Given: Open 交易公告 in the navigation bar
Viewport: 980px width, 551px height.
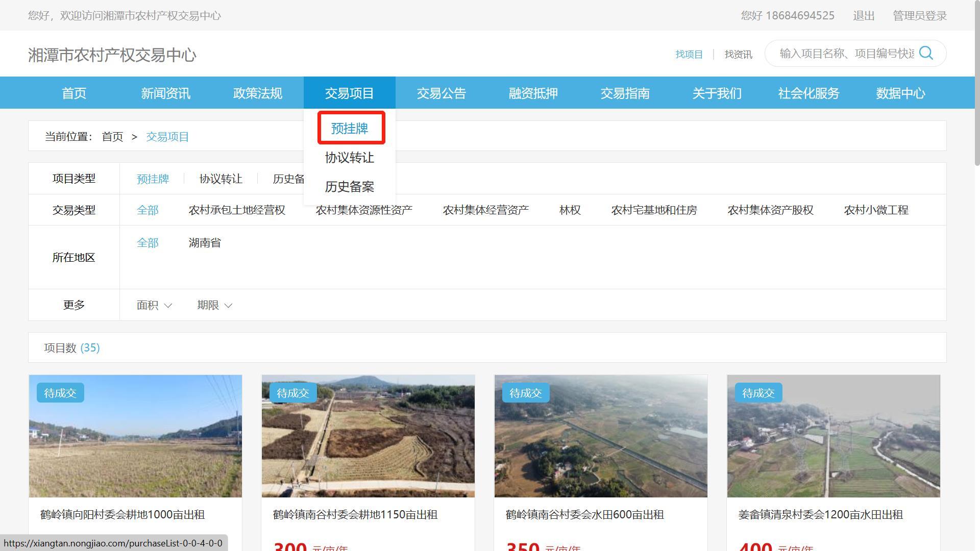Looking at the screenshot, I should [442, 93].
